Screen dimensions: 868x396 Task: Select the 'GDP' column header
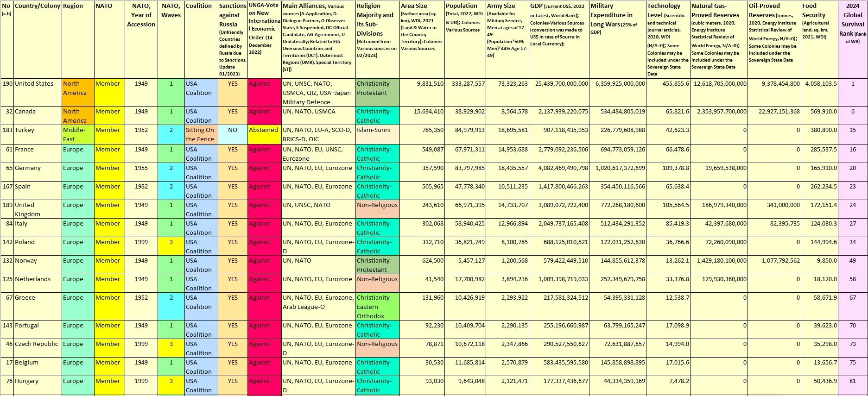tap(559, 39)
